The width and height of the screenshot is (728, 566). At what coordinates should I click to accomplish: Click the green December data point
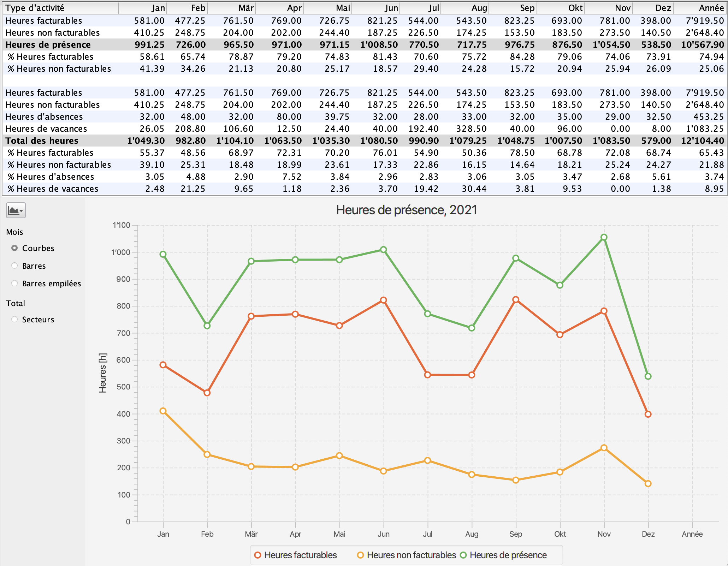[648, 376]
